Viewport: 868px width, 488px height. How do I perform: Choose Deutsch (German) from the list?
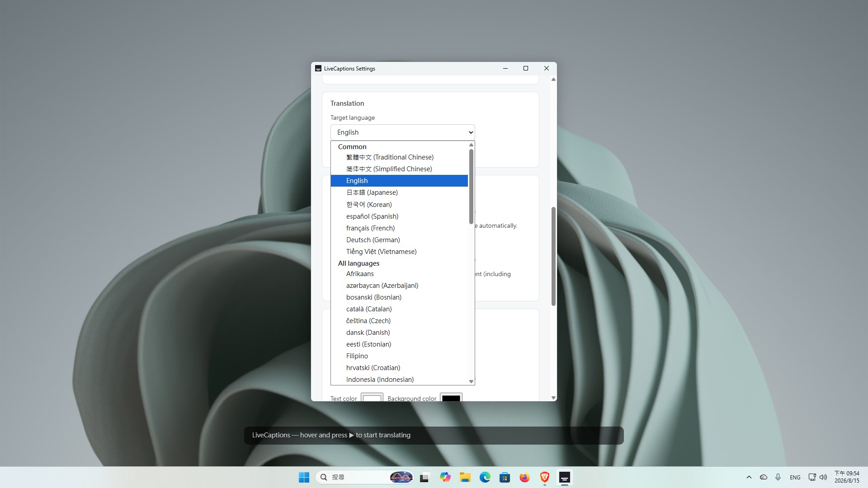[x=399, y=240]
